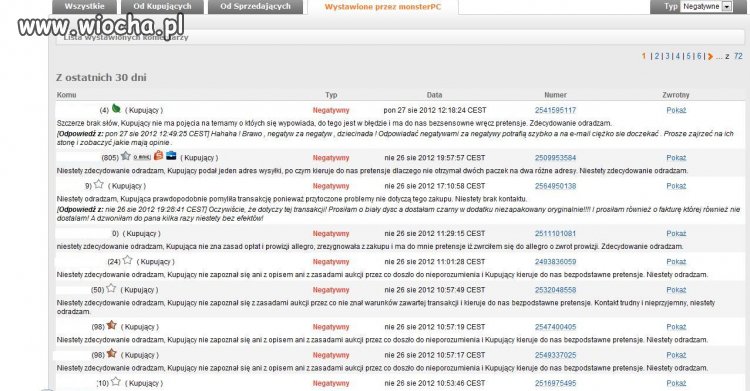
Task: Jump to last page 72
Action: pos(738,56)
